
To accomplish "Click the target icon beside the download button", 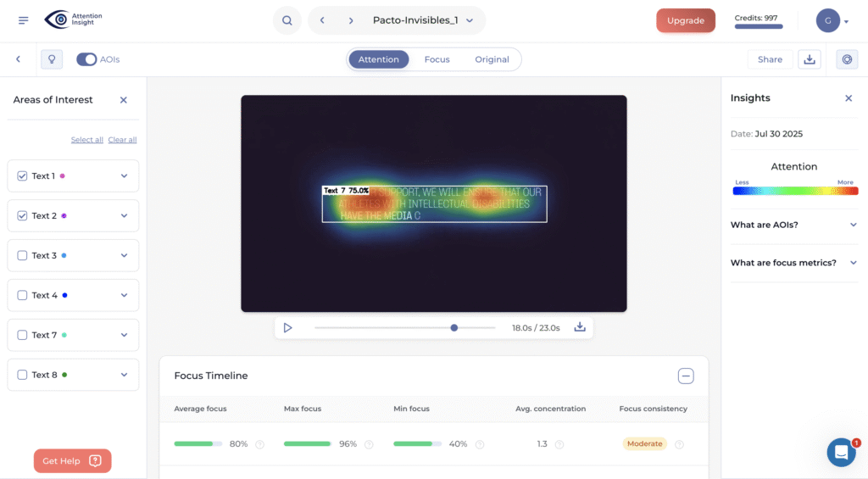I will (846, 59).
